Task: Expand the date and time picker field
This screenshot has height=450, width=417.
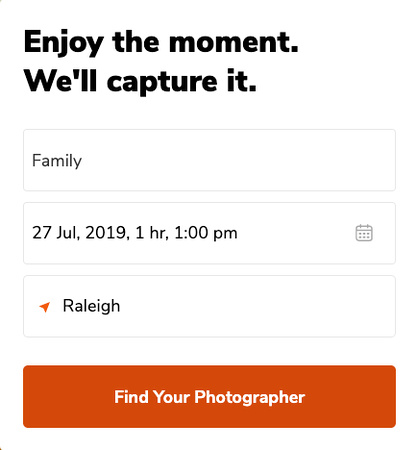Action: [x=209, y=233]
